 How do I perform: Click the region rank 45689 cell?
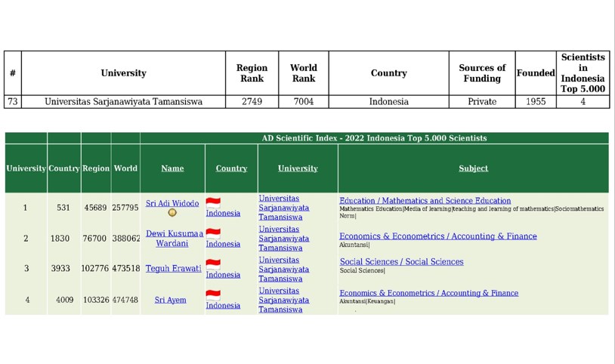(96, 208)
